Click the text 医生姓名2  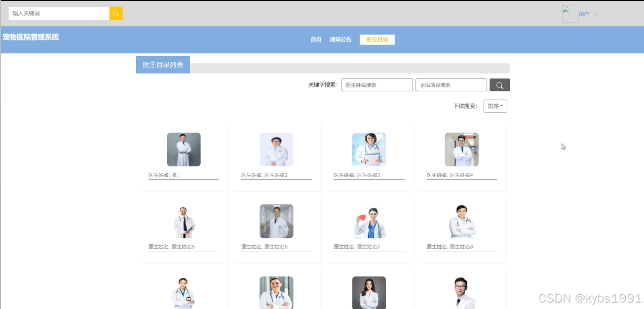point(276,175)
